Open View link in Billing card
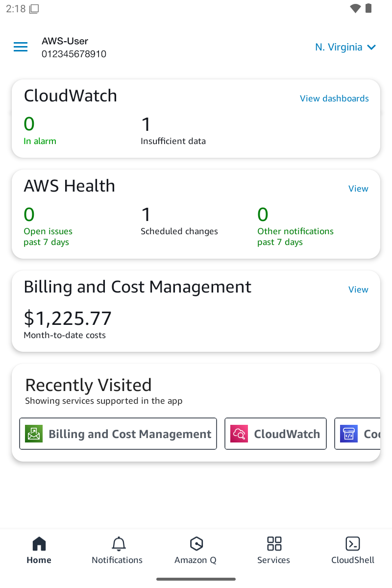 (x=358, y=290)
